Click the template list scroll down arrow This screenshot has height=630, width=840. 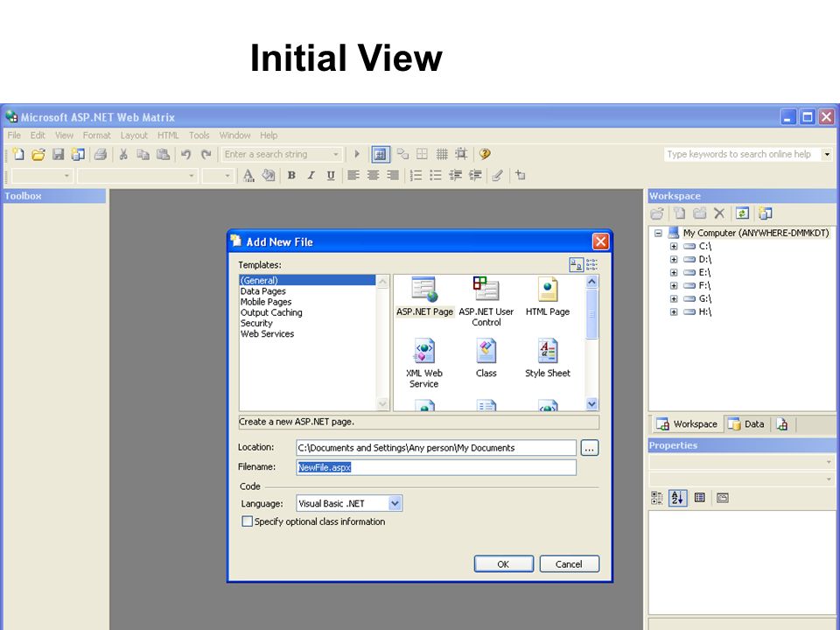pos(591,404)
